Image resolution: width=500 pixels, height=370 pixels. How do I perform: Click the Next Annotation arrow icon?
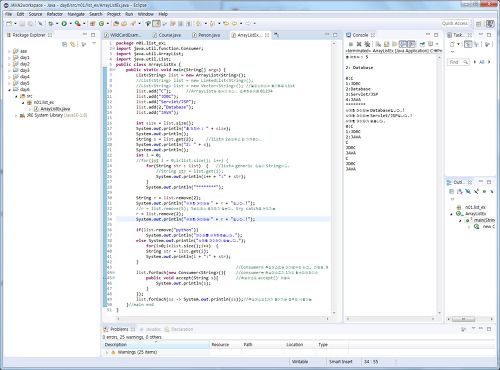pyautogui.click(x=199, y=24)
